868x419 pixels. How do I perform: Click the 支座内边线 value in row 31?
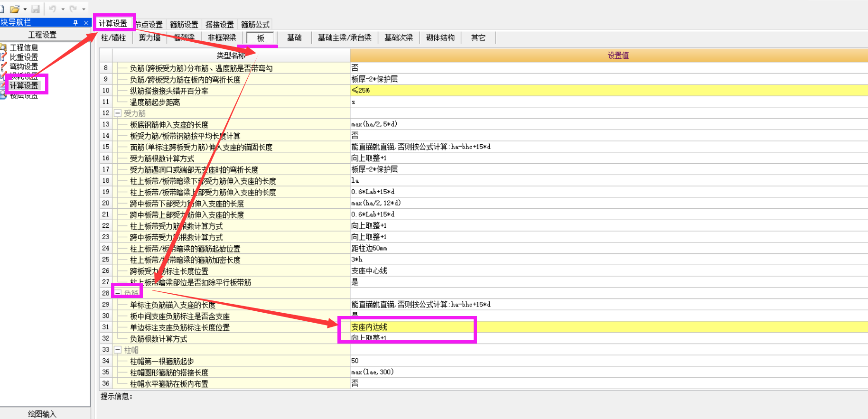click(609, 327)
